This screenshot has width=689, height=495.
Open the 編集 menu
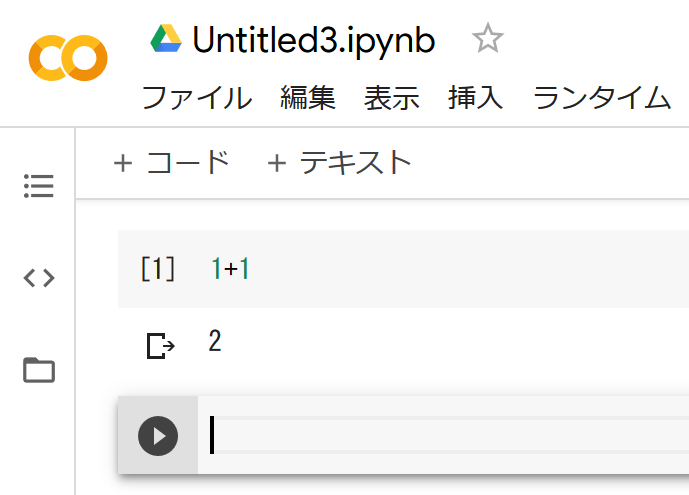[308, 97]
